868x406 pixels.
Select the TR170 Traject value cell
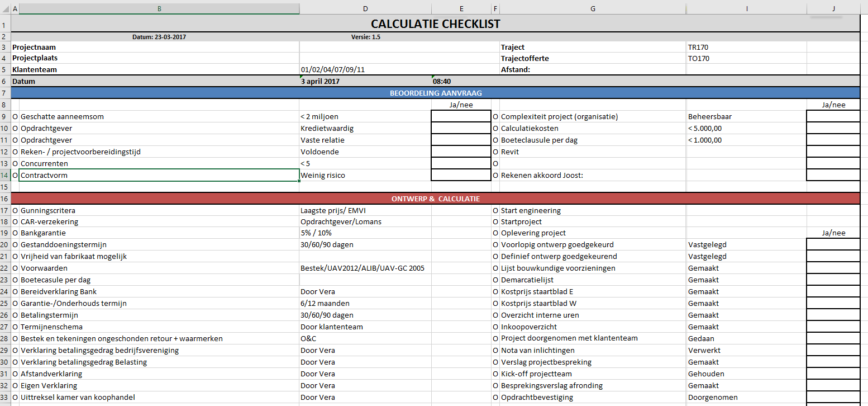[746, 48]
